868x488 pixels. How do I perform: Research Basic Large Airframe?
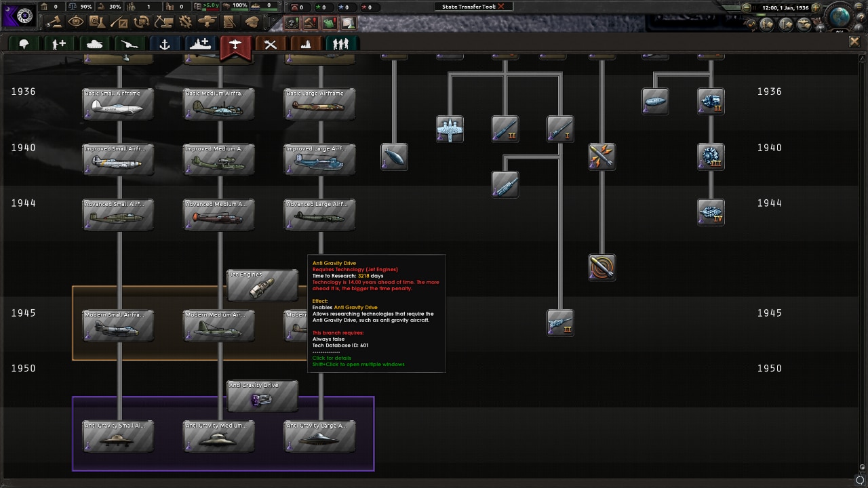[319, 104]
